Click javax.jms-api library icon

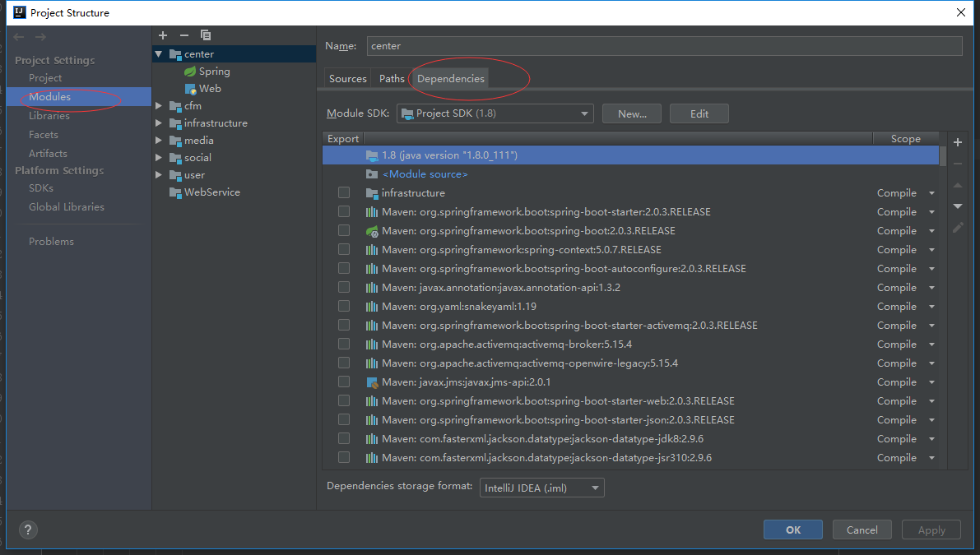pos(372,382)
